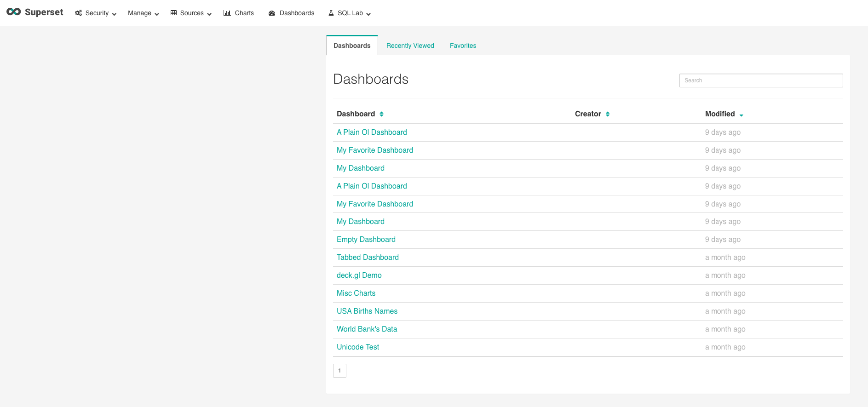Switch to the Recently Viewed tab
Image resolution: width=868 pixels, height=407 pixels.
coord(410,46)
